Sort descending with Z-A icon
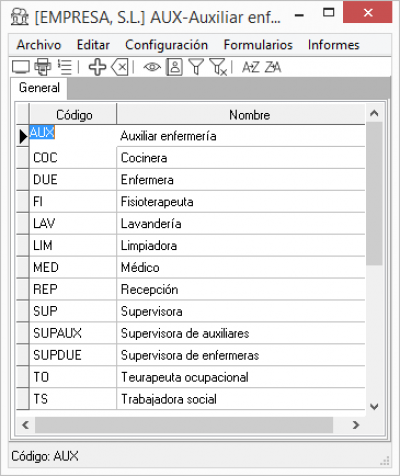Viewport: 400px width, 476px height. click(x=273, y=67)
